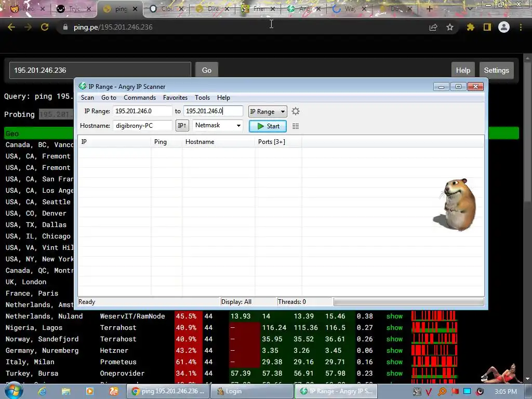Open Help menu in Angry IP Scanner
This screenshot has height=399, width=532.
[223, 98]
